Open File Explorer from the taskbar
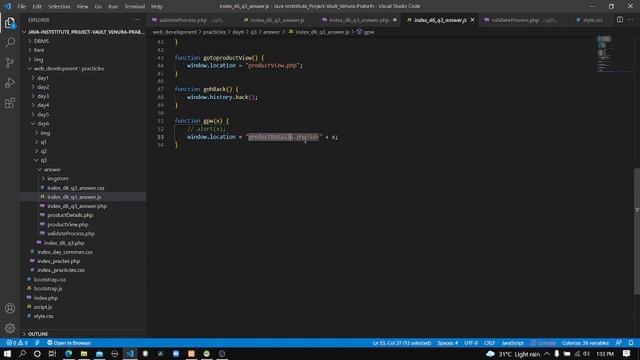The image size is (640, 360). [84, 353]
